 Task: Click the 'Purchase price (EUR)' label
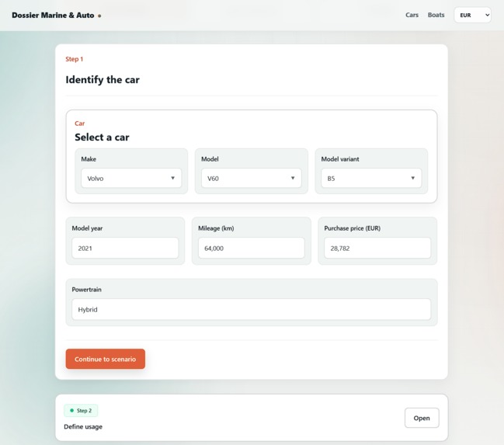(x=353, y=228)
